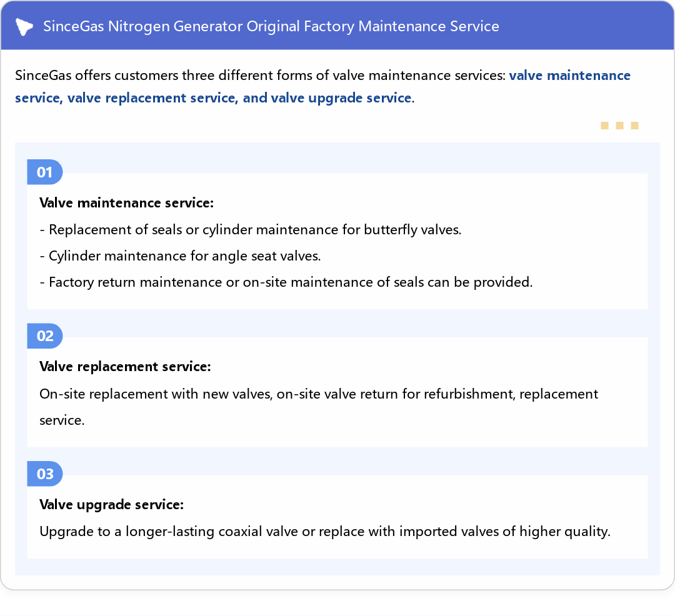Click the word 'service.' ending the replacement paragraph
This screenshot has width=675, height=616.
[62, 420]
